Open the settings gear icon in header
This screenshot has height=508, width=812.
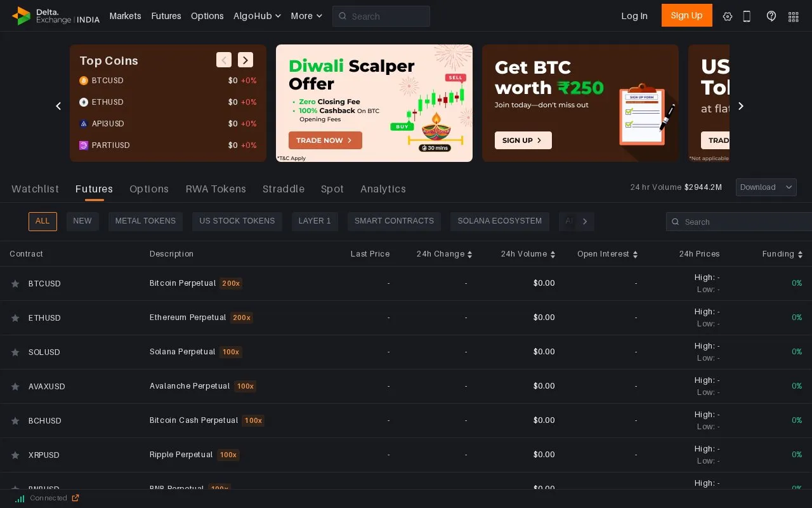coord(728,17)
